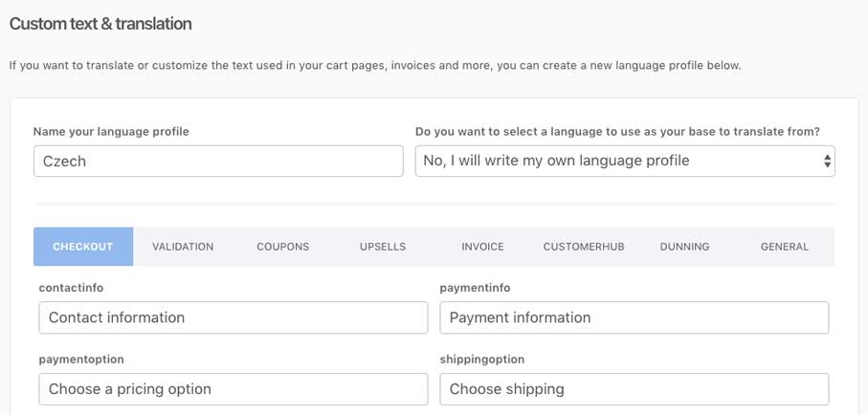Select the DUNNING tab

point(684,247)
